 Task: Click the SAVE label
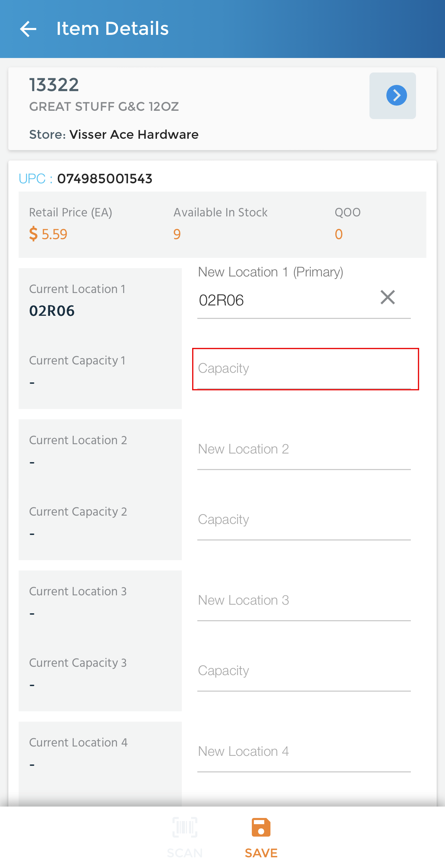tap(261, 853)
